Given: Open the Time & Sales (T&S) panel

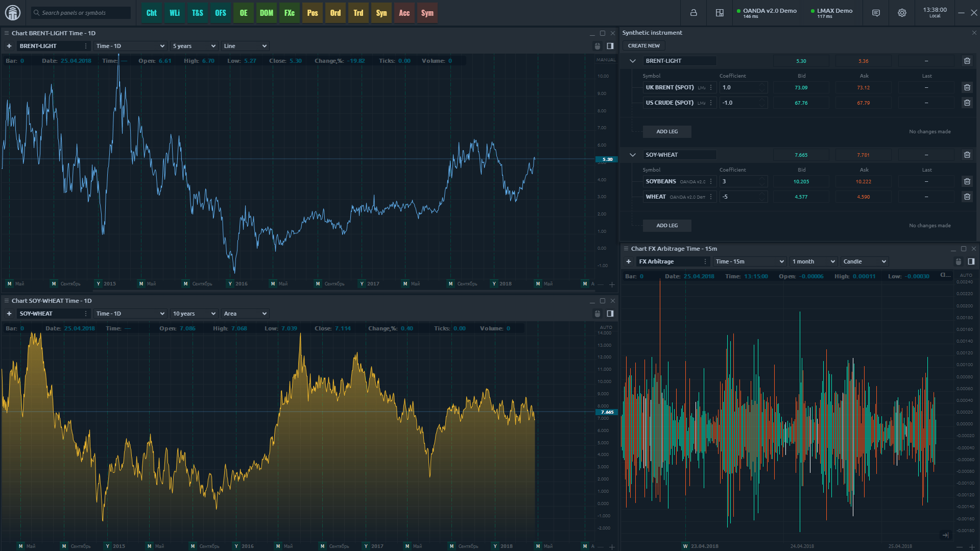Looking at the screenshot, I should 197,13.
